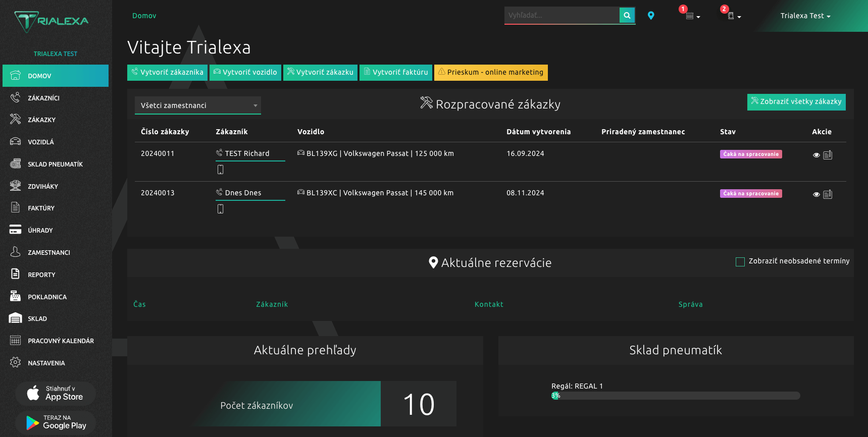Enable Zobraziť neobsadené termíny checkbox
The height and width of the screenshot is (437, 868).
coord(740,261)
